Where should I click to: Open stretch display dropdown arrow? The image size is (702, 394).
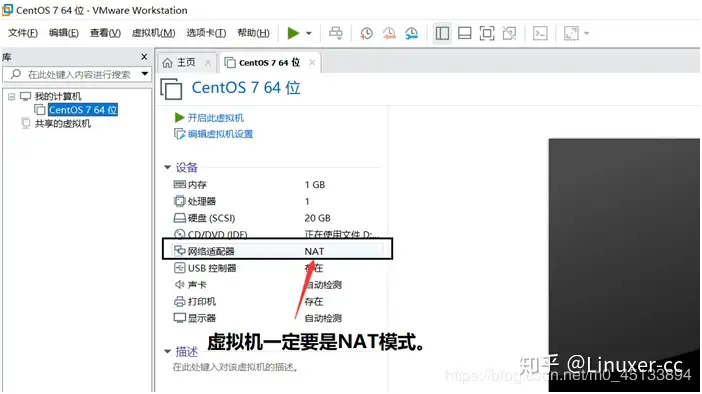(x=586, y=33)
